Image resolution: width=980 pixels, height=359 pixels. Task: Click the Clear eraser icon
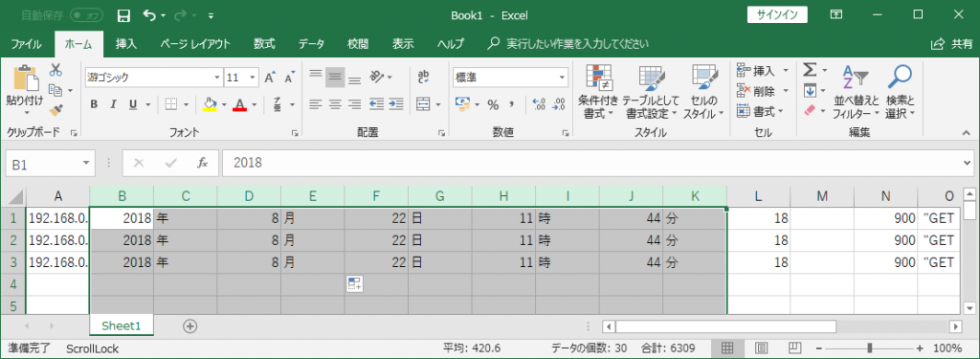[810, 111]
